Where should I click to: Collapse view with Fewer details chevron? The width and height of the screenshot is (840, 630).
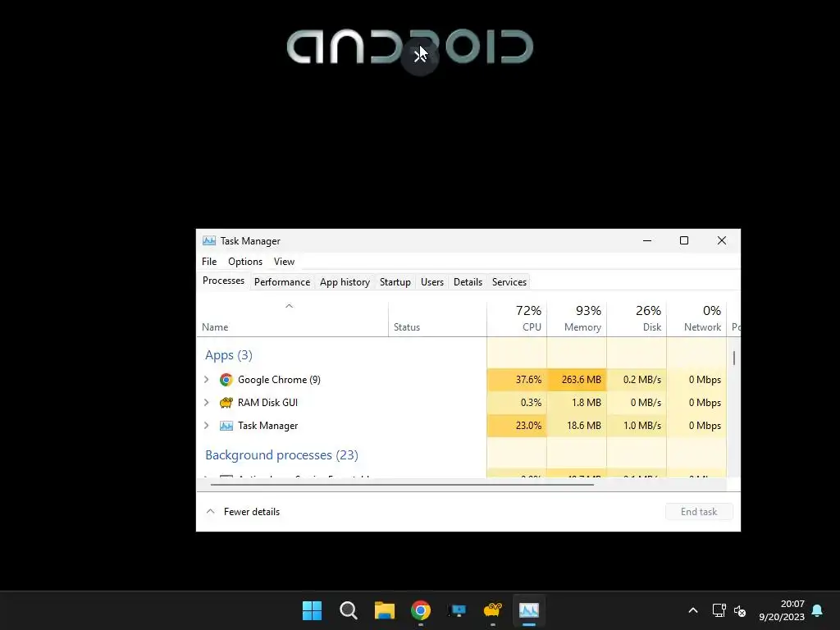[x=211, y=512]
